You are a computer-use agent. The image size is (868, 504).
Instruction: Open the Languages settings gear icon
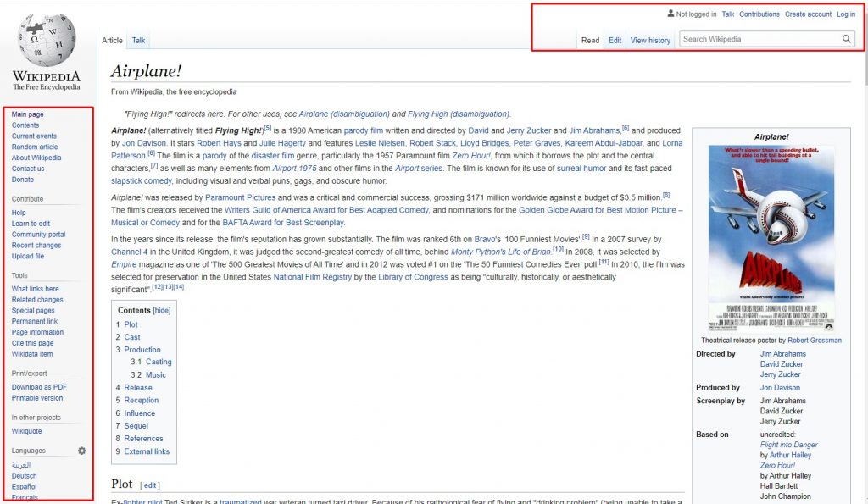point(82,451)
